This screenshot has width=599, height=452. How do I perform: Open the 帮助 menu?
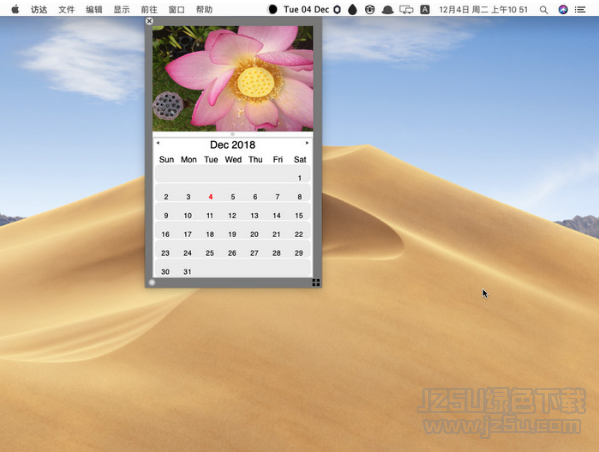(204, 10)
